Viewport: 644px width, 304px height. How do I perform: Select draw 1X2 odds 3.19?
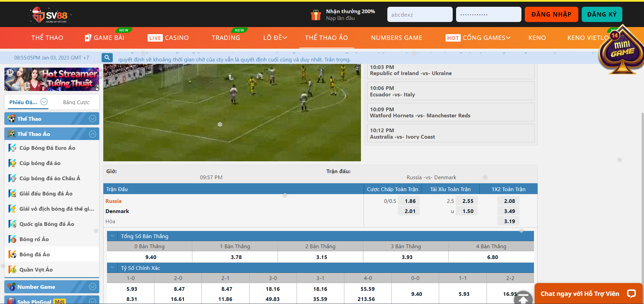point(509,221)
